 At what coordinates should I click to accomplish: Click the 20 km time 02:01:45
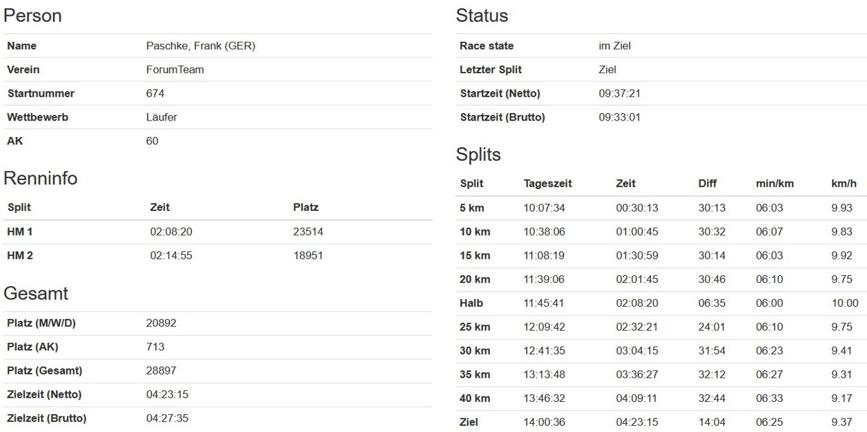[x=637, y=279]
